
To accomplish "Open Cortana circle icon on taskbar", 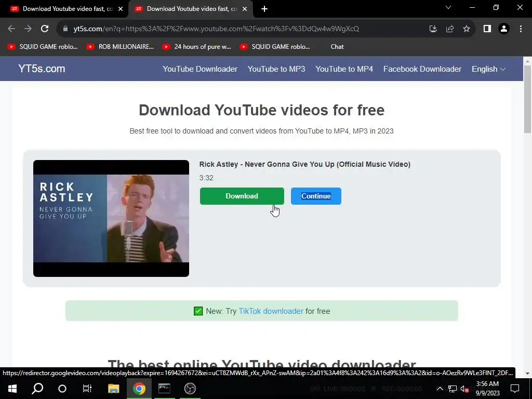I will 62,389.
